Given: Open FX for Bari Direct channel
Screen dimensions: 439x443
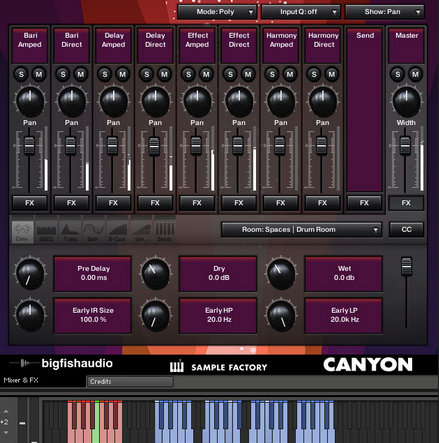Looking at the screenshot, I should coord(71,203).
